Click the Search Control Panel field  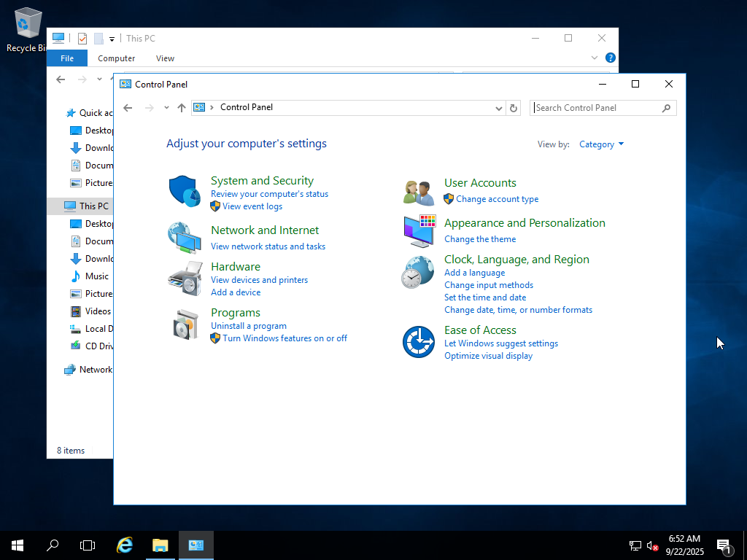click(596, 108)
